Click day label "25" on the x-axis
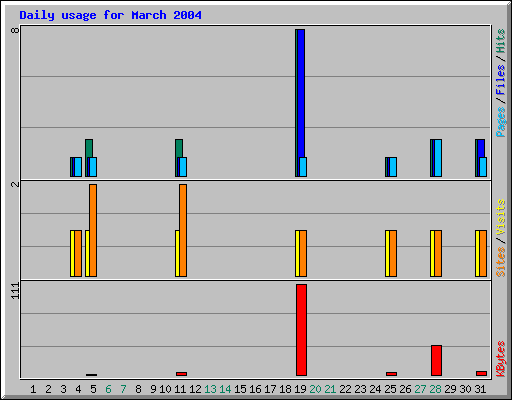The height and width of the screenshot is (400, 512). (x=390, y=389)
